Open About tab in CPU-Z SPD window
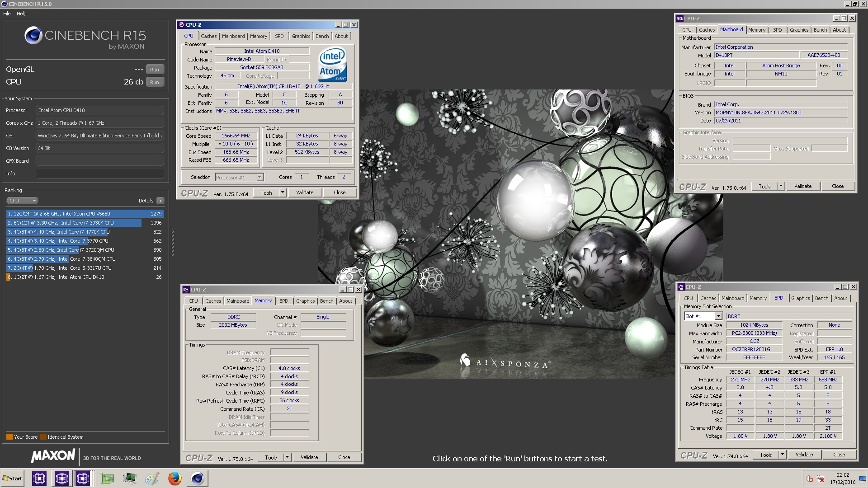 (x=840, y=298)
